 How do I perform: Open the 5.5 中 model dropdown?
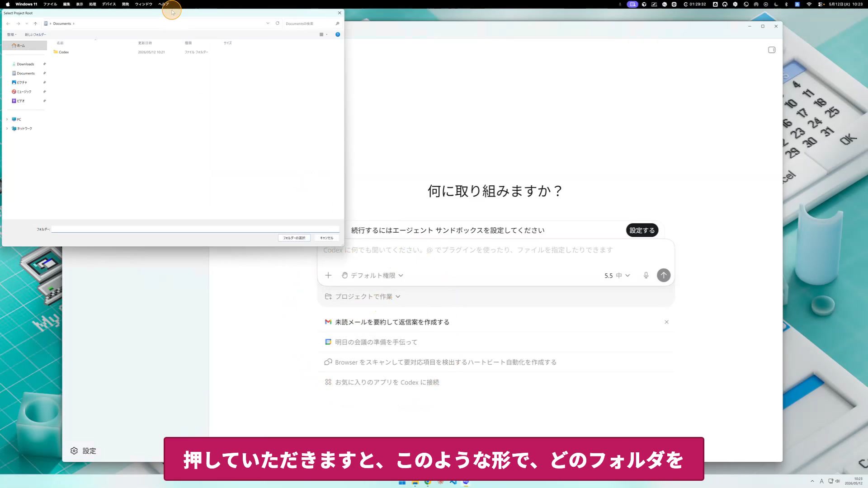tap(617, 276)
